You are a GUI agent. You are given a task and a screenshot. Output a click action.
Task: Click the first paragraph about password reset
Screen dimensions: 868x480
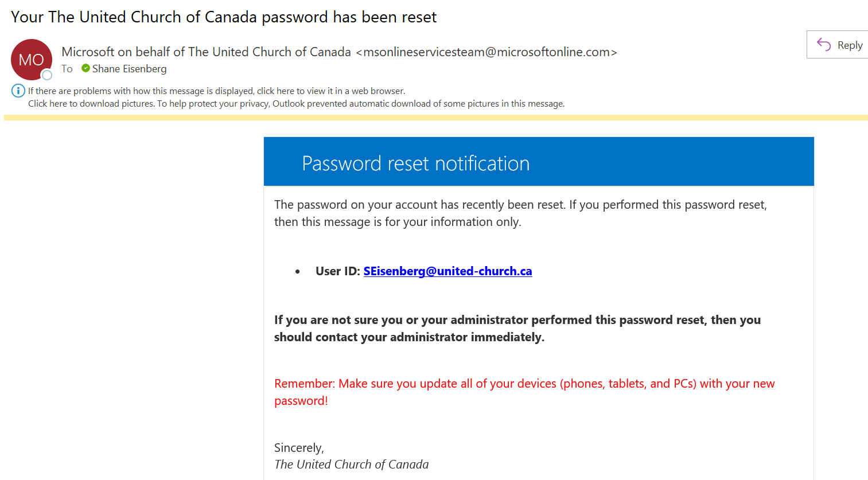(520, 213)
